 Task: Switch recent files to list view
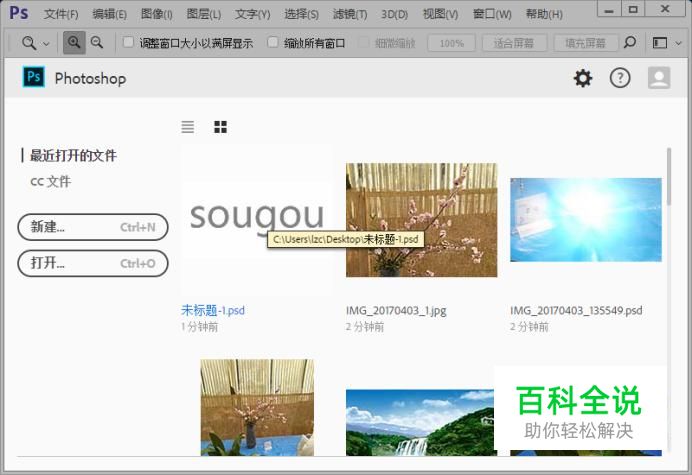click(188, 127)
